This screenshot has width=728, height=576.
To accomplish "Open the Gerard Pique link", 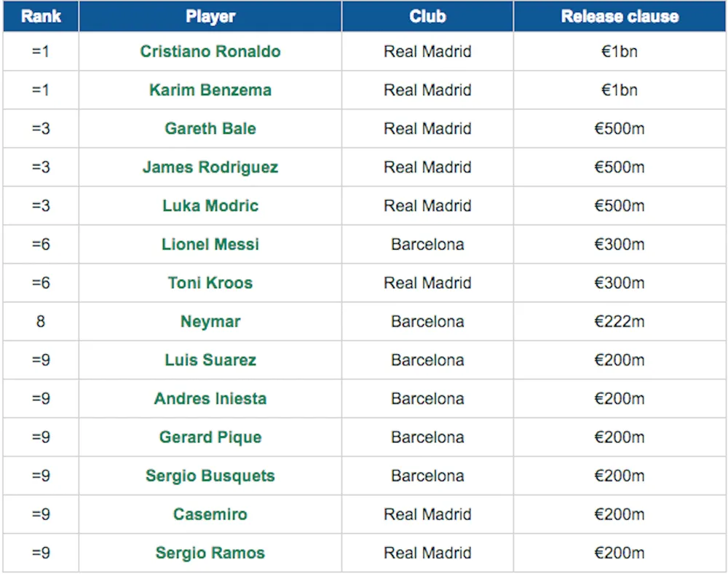I will pos(210,437).
